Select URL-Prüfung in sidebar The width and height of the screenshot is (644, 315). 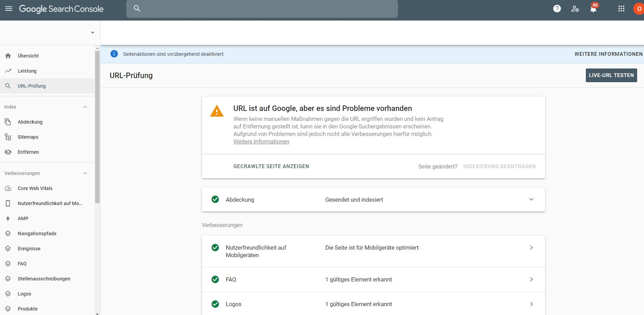(47, 86)
